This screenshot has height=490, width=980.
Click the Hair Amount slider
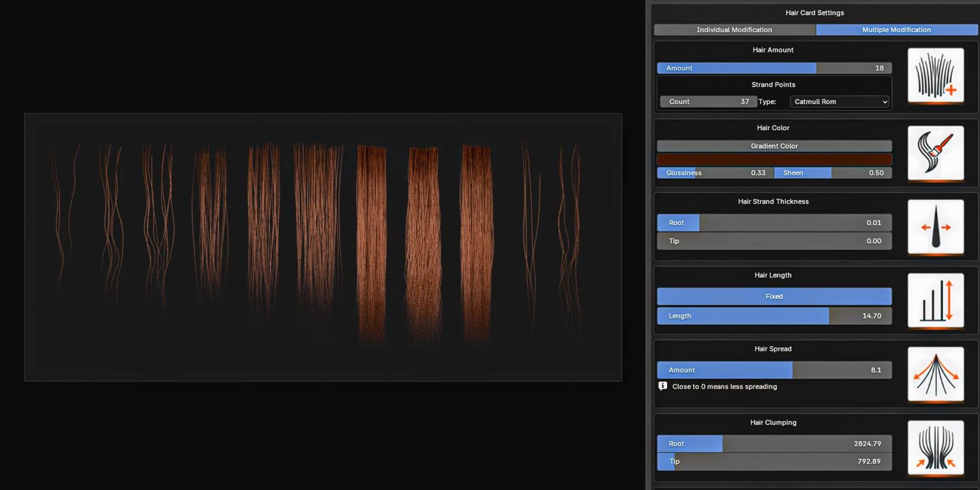pyautogui.click(x=774, y=68)
